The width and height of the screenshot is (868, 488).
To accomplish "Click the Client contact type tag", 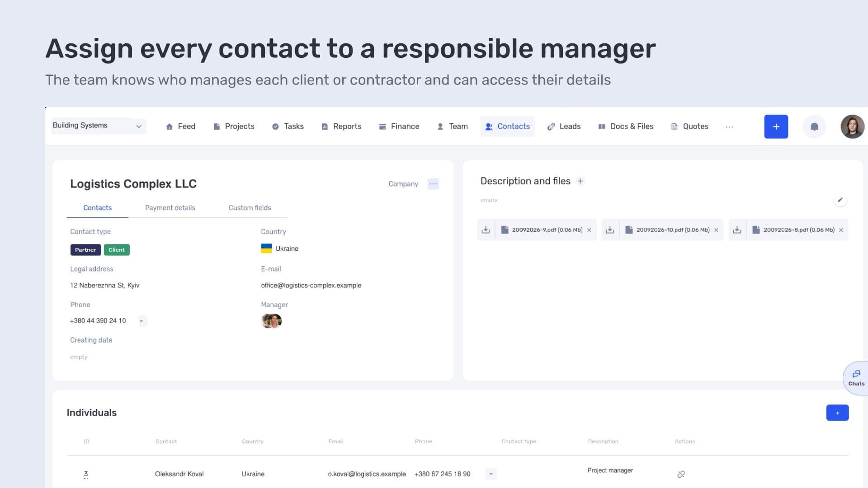I will click(117, 250).
